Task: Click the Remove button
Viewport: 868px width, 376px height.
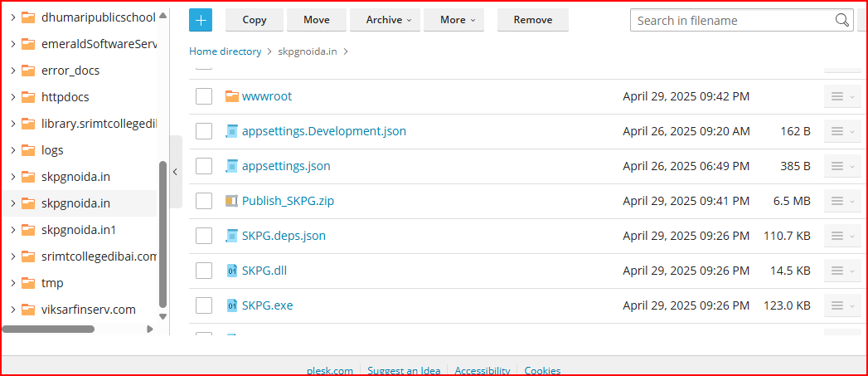Action: click(x=532, y=20)
